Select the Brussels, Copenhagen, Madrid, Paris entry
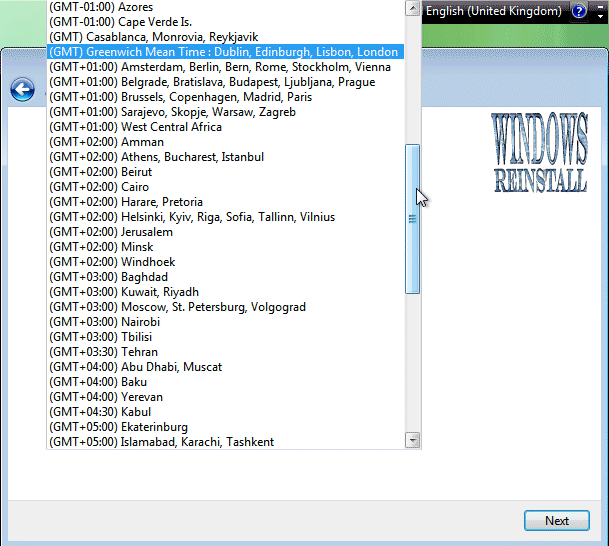 180,97
